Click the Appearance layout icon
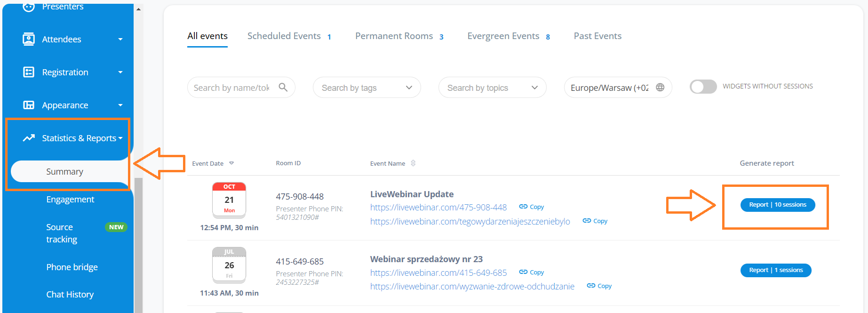 (29, 105)
